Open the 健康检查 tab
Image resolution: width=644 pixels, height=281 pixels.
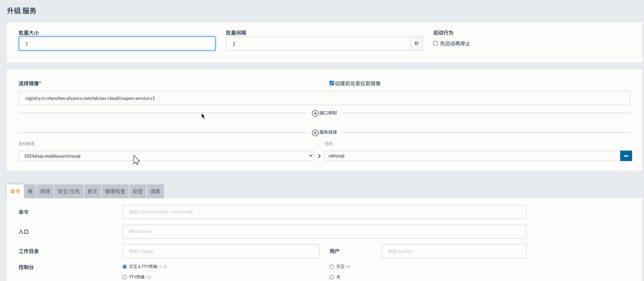click(x=115, y=191)
